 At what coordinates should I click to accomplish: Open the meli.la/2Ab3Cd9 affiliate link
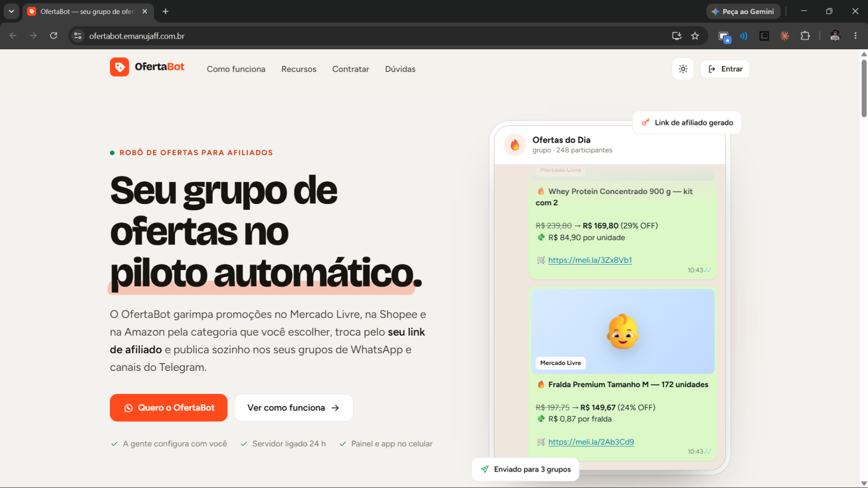[591, 442]
